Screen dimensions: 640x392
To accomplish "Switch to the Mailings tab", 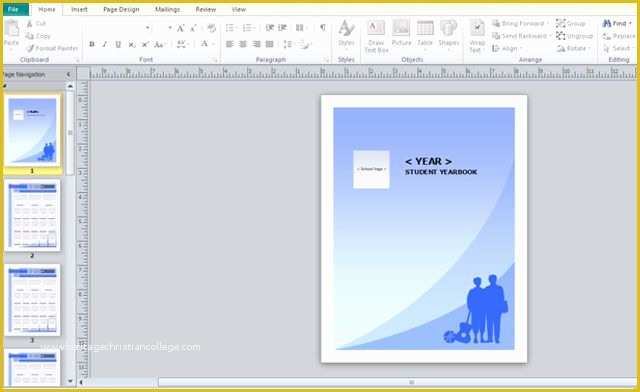I will [x=167, y=9].
